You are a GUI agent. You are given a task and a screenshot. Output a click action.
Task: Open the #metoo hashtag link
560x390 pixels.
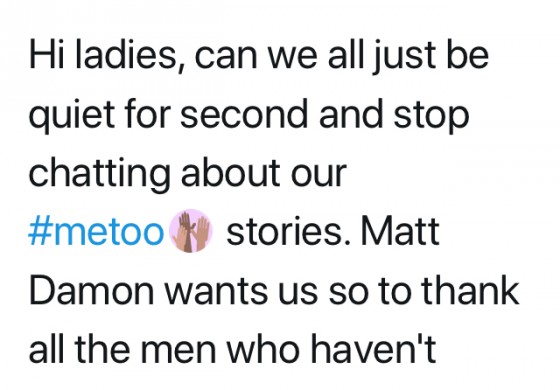96,232
